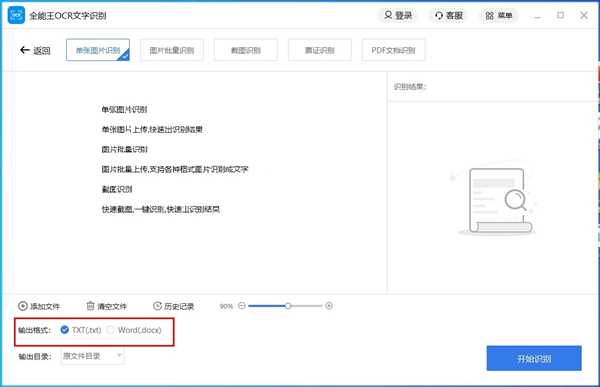Click the zoom out minus icon
The width and height of the screenshot is (600, 387).
[x=241, y=305]
